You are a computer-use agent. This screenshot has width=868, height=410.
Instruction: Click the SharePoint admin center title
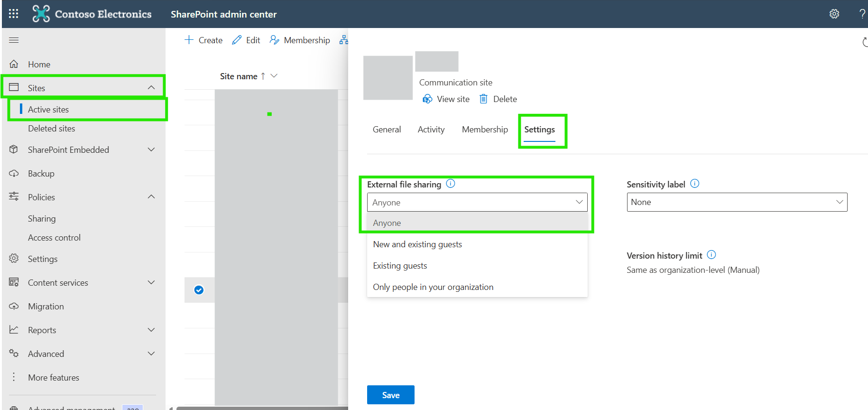[223, 14]
